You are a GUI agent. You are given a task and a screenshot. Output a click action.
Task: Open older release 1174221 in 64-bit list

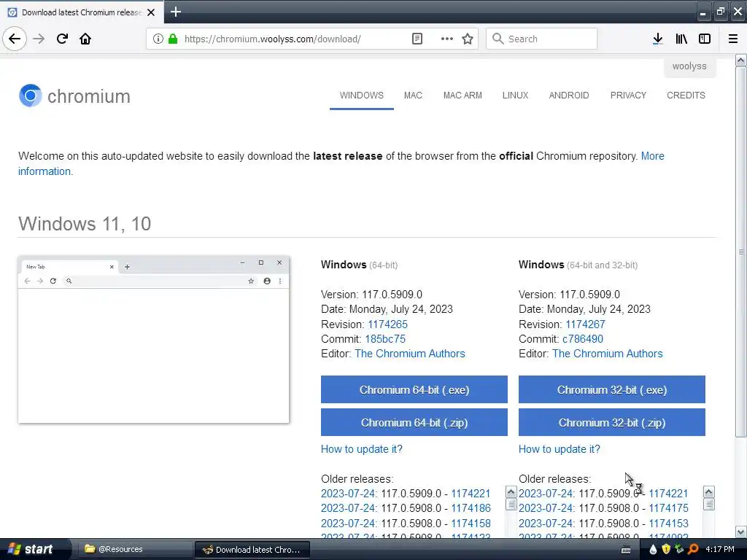pyautogui.click(x=471, y=494)
